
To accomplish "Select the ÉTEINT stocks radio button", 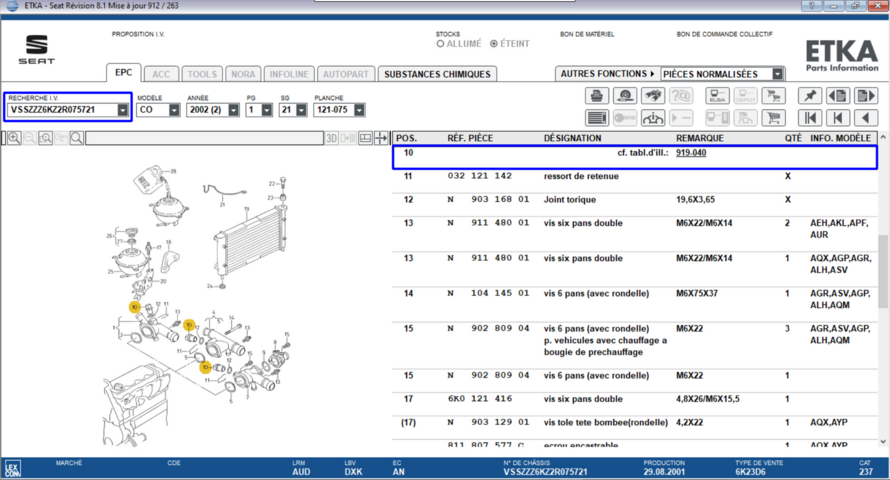I will [494, 44].
